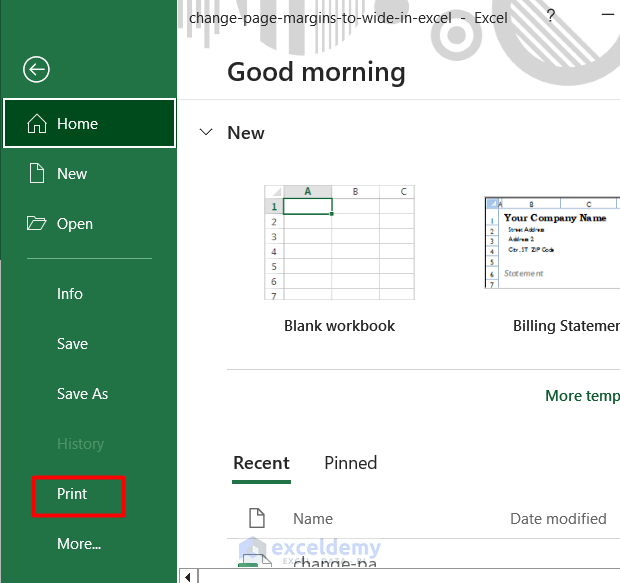Switch to the Pinned tab
This screenshot has width=620, height=583.
350,463
